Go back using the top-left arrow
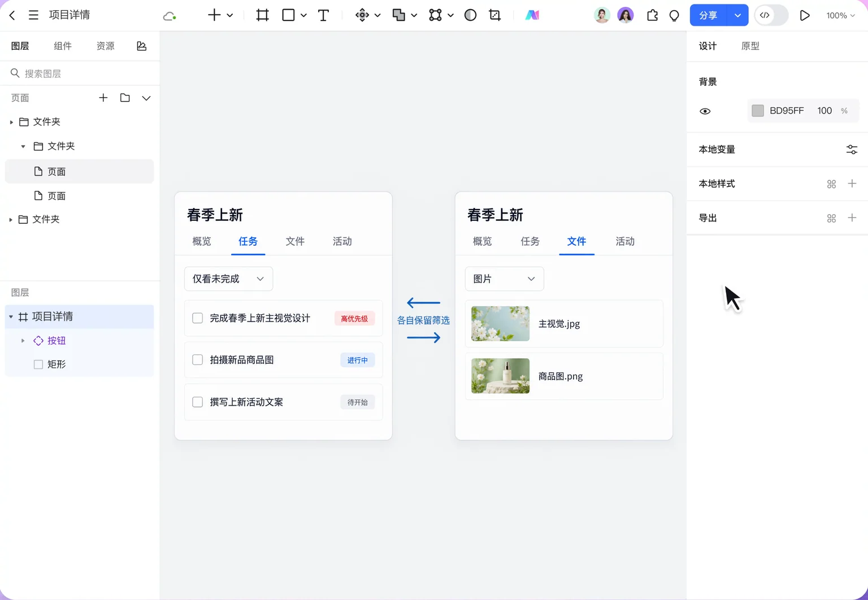This screenshot has height=600, width=868. point(12,15)
